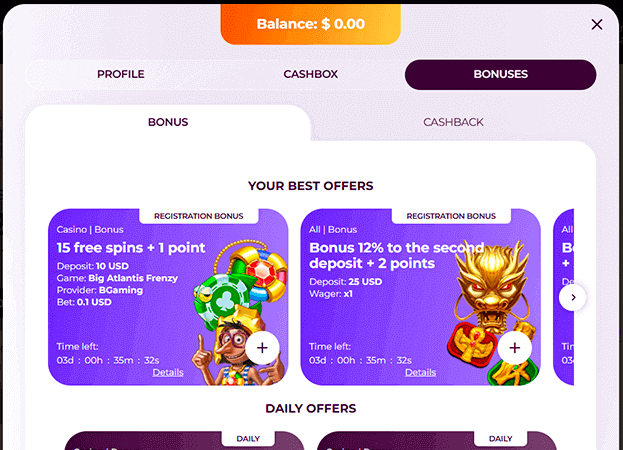
Task: Switch to the CASHBOX tab
Action: (311, 74)
